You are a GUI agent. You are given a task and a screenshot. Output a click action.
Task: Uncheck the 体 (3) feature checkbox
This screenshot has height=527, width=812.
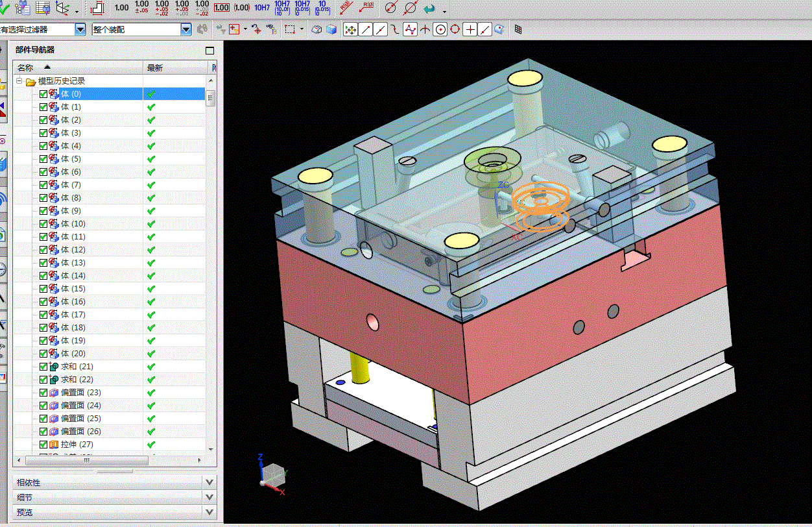pos(43,133)
